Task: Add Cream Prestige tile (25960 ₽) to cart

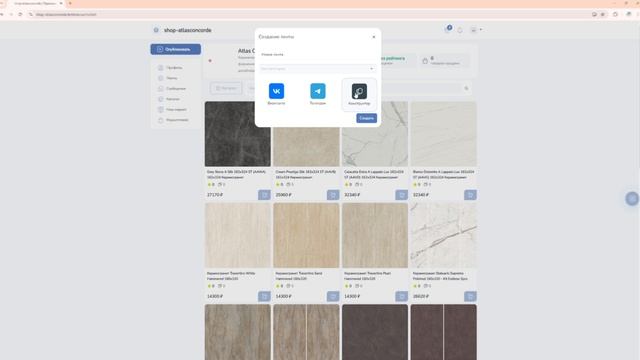Action: 333,195
